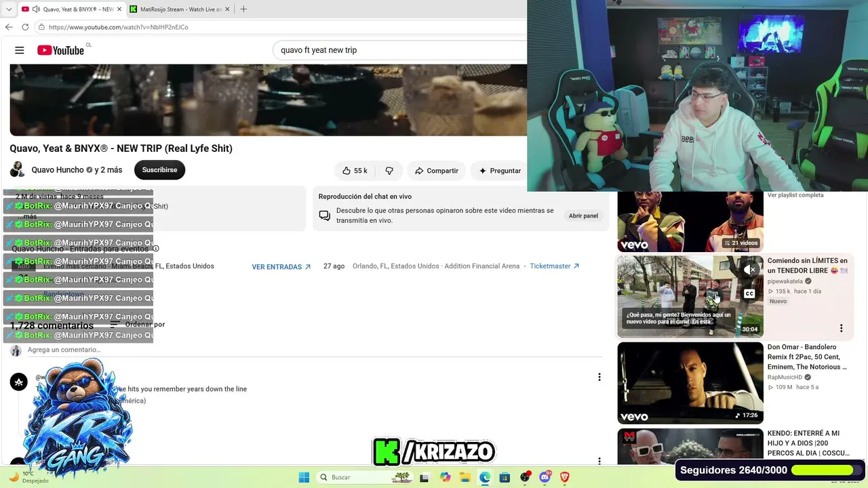The width and height of the screenshot is (868, 488).
Task: Open the RapMusicHD channel name
Action: (x=785, y=378)
